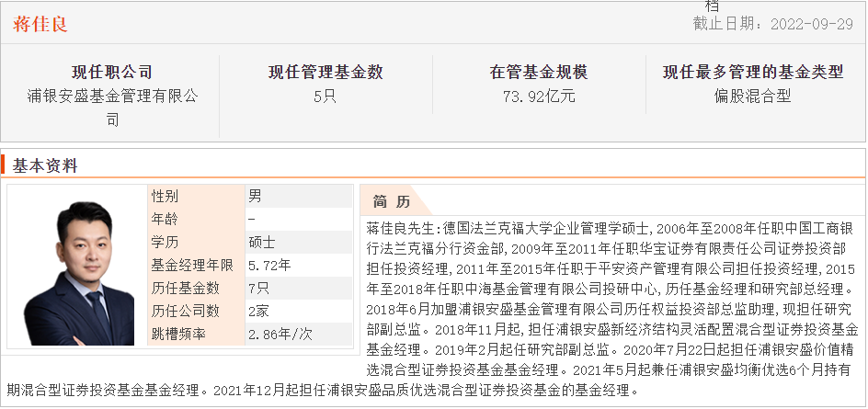Screen dimensions: 868x409
Task: Click company name 浦银安盛基金管理有限公司
Action: (112, 108)
